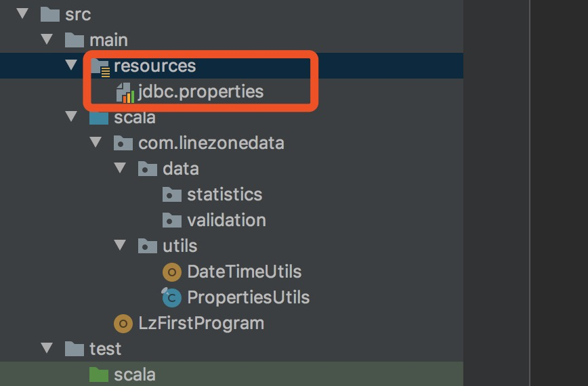Click the jdbc.properties file icon
588x386 pixels.
pos(125,91)
